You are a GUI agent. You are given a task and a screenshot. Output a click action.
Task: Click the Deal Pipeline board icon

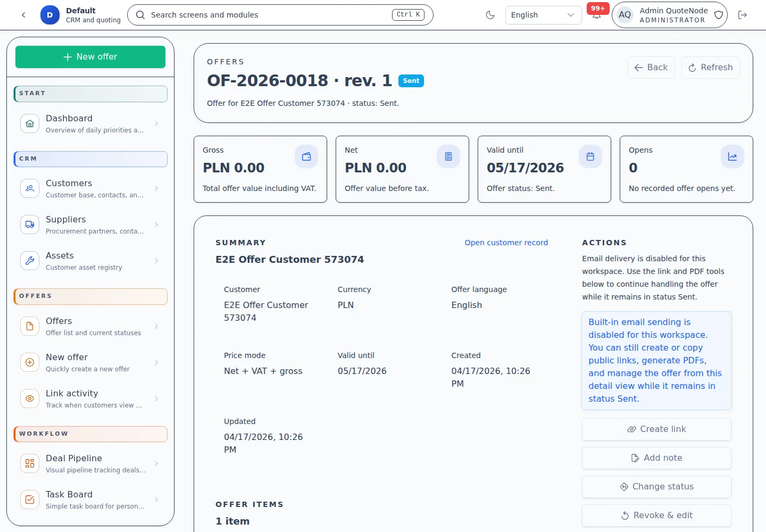pos(30,463)
